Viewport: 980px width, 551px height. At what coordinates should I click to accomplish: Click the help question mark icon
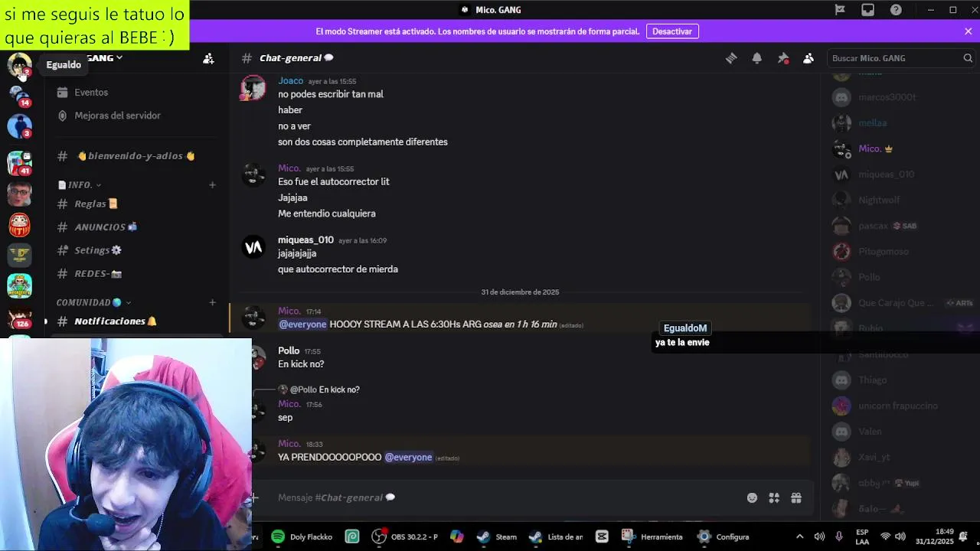(896, 10)
